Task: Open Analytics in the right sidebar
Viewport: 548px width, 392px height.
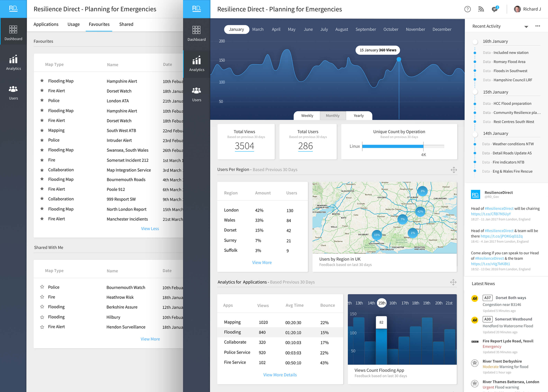Action: pyautogui.click(x=196, y=64)
